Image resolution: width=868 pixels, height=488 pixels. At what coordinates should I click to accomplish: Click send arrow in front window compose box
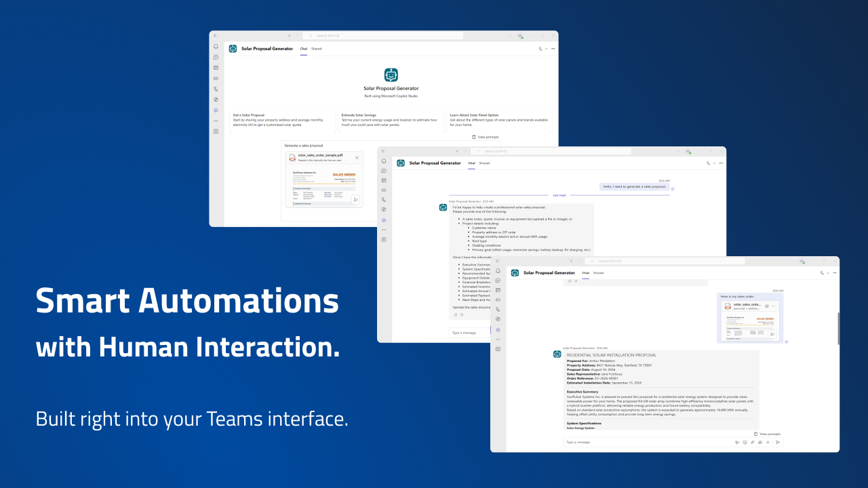pyautogui.click(x=778, y=442)
